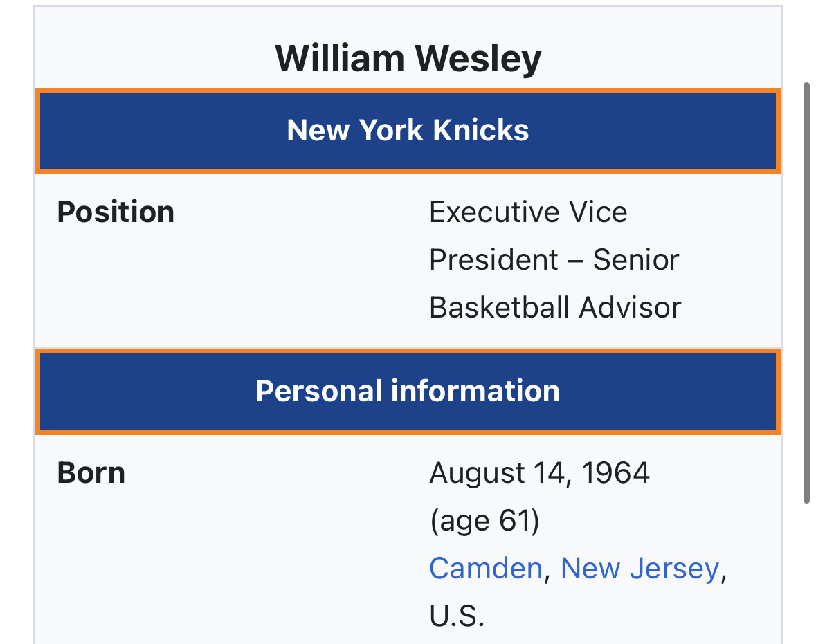The width and height of the screenshot is (816, 644).
Task: Open the Camden link
Action: coord(485,569)
